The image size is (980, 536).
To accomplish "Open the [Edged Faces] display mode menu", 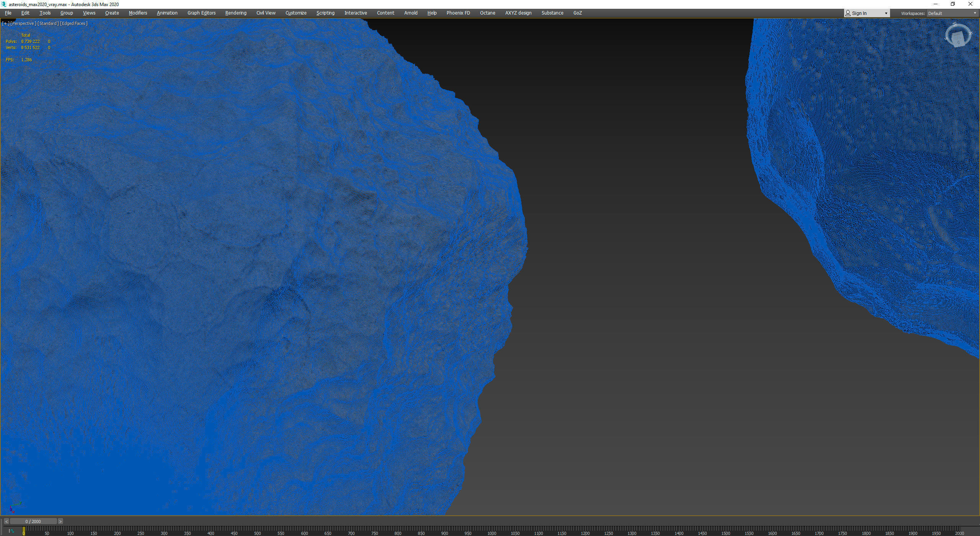I will point(74,23).
